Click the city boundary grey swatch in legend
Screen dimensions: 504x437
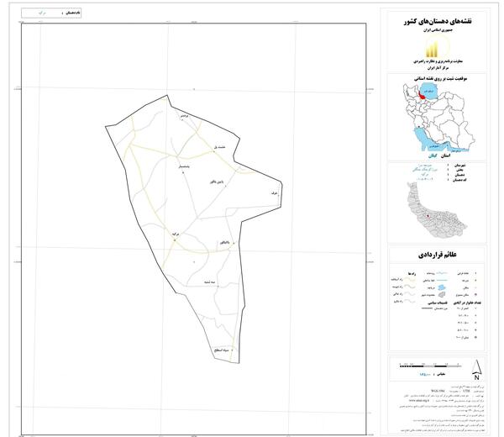(442, 294)
